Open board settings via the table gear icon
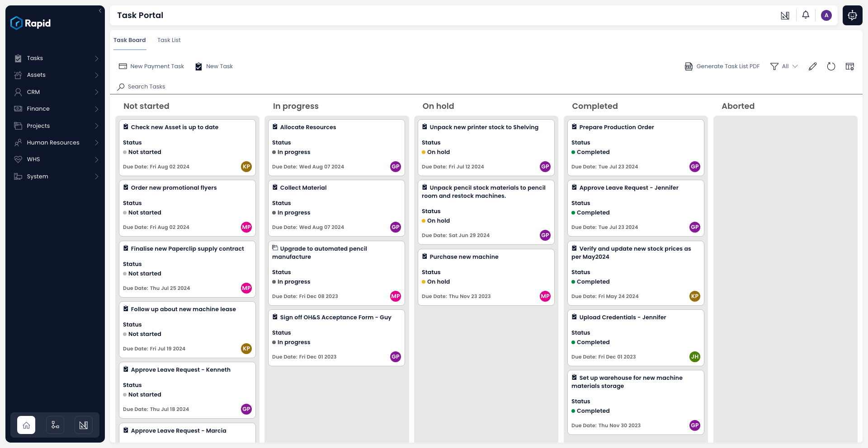Image resolution: width=868 pixels, height=448 pixels. point(849,66)
